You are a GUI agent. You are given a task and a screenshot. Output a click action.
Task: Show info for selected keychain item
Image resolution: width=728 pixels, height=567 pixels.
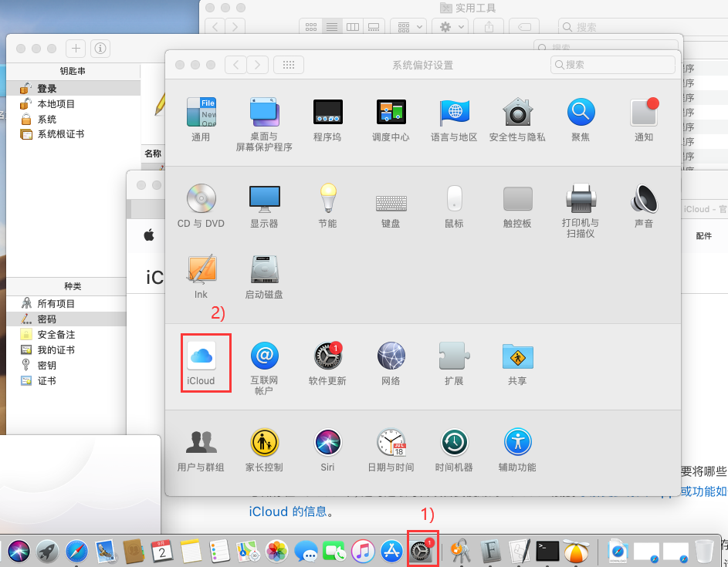tap(100, 49)
